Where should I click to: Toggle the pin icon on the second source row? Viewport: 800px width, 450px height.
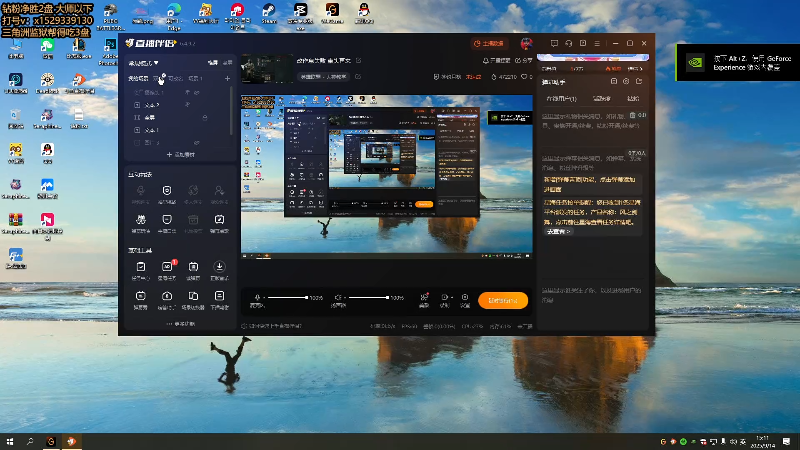tap(187, 105)
